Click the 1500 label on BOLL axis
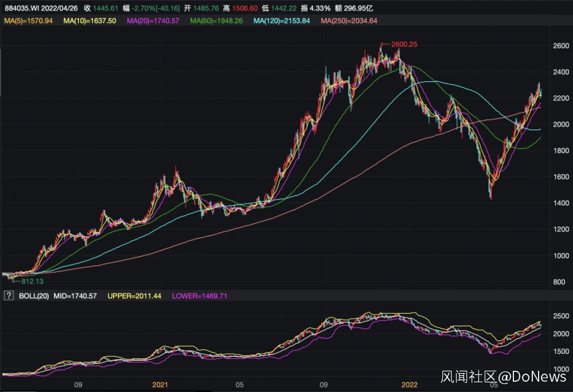The height and width of the screenshot is (392, 573). point(561,351)
